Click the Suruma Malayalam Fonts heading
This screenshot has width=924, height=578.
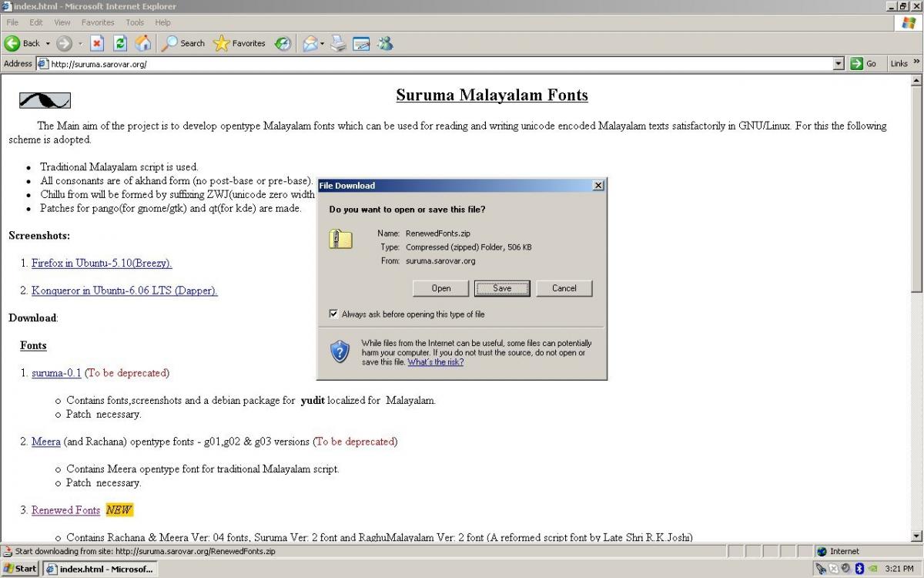(x=492, y=96)
